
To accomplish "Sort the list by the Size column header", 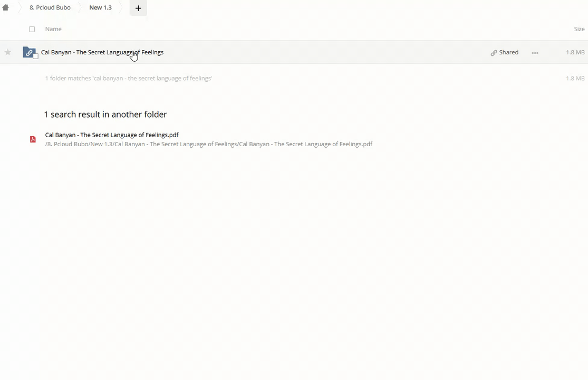I will (579, 29).
